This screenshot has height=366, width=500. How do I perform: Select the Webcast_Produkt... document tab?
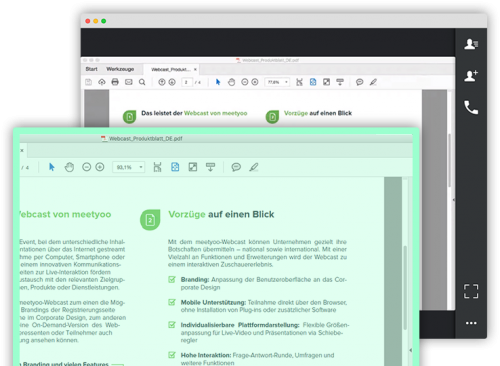(x=171, y=69)
